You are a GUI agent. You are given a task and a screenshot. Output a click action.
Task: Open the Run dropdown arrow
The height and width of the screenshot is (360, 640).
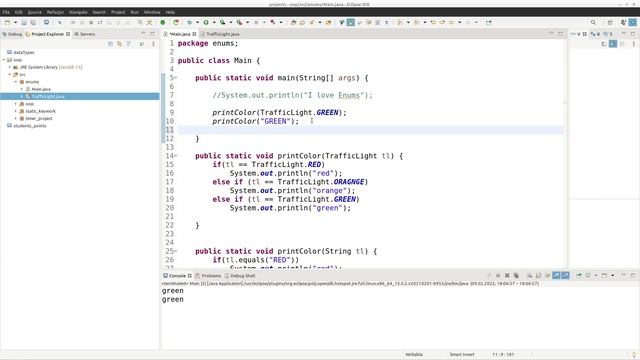tap(214, 22)
